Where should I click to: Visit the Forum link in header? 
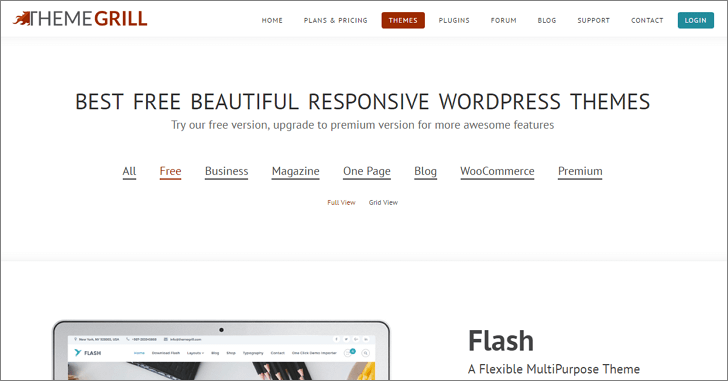(504, 20)
